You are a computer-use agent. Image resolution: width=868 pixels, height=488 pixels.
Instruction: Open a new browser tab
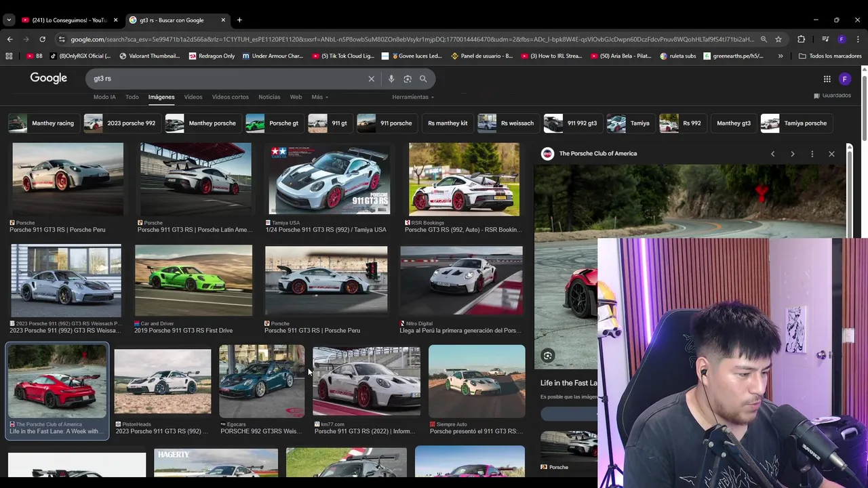tap(239, 20)
